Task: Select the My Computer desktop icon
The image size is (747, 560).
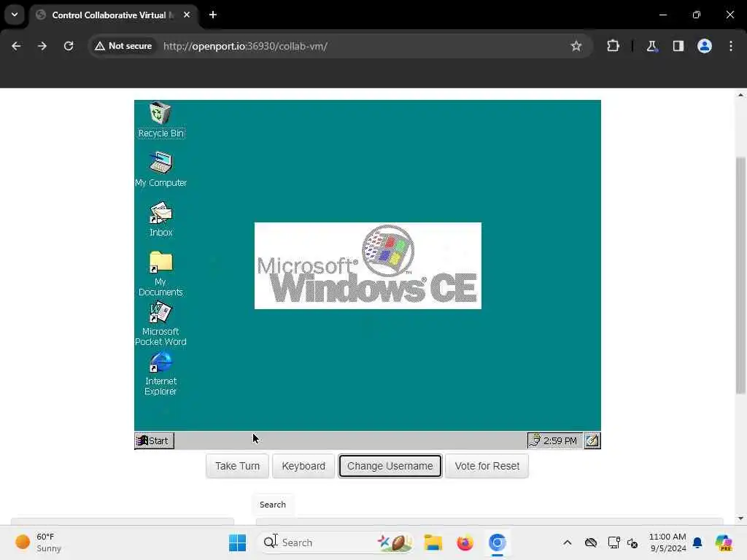Action: pyautogui.click(x=160, y=169)
